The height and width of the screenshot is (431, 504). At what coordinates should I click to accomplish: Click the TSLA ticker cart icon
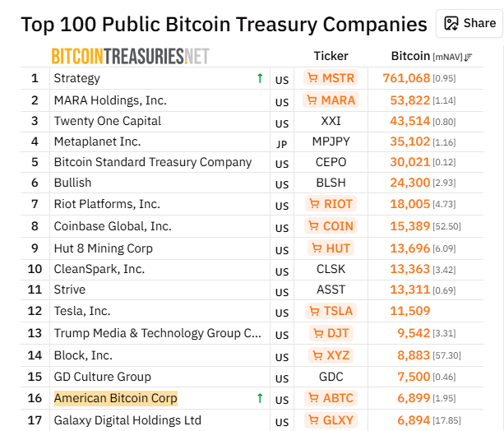pos(314,311)
